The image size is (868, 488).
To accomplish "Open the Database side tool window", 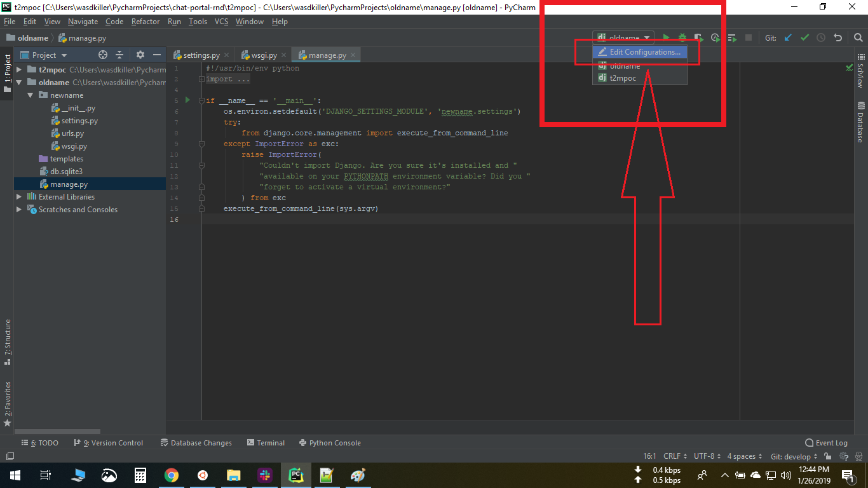I will coord(861,122).
